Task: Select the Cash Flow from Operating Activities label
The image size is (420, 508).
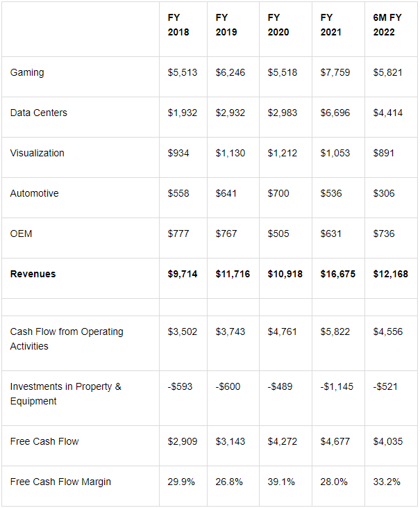Action: pyautogui.click(x=67, y=339)
